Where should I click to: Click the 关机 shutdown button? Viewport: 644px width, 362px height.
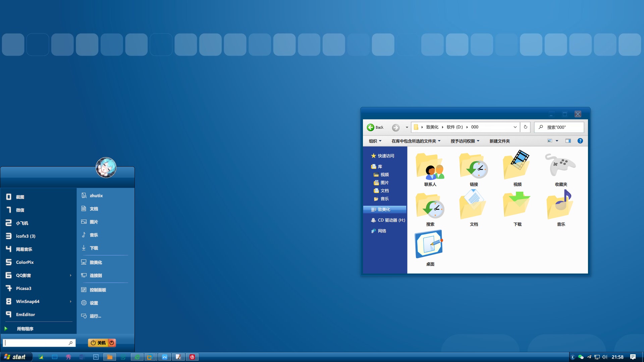point(98,343)
